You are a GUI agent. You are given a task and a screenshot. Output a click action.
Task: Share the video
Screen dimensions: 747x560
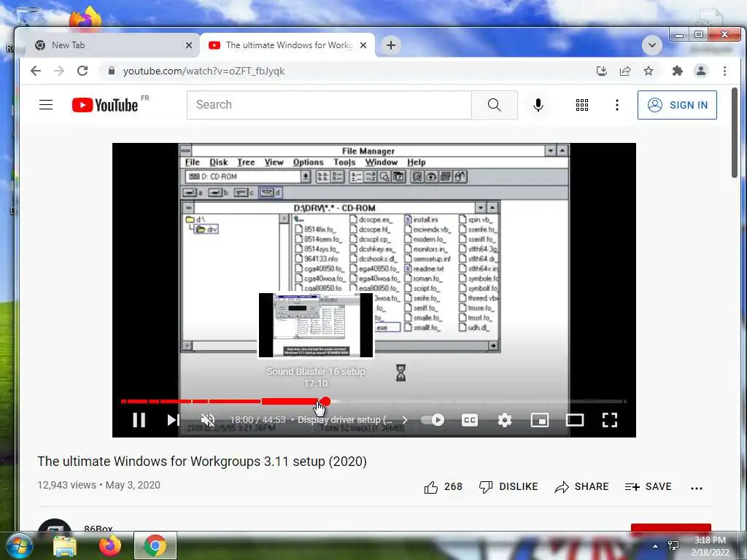click(x=581, y=486)
